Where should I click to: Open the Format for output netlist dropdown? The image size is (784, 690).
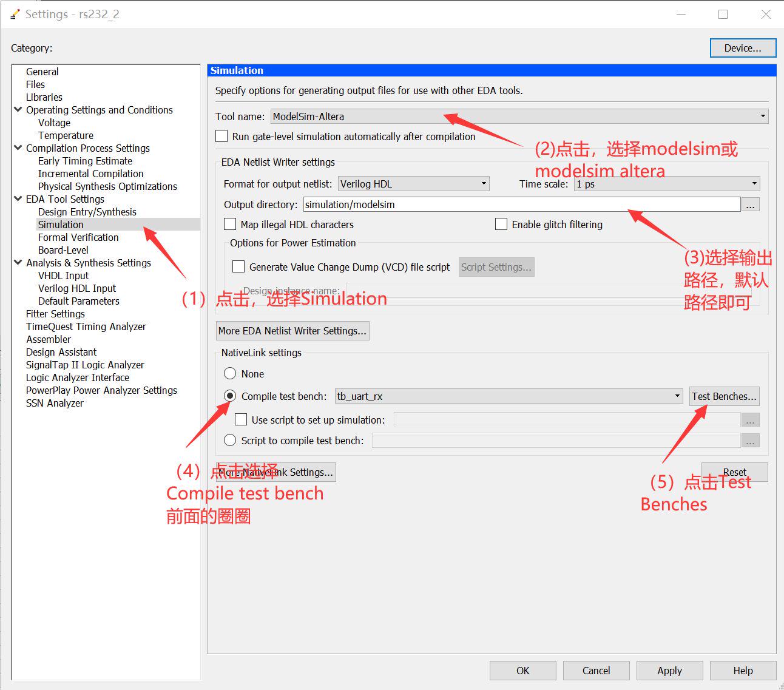482,183
